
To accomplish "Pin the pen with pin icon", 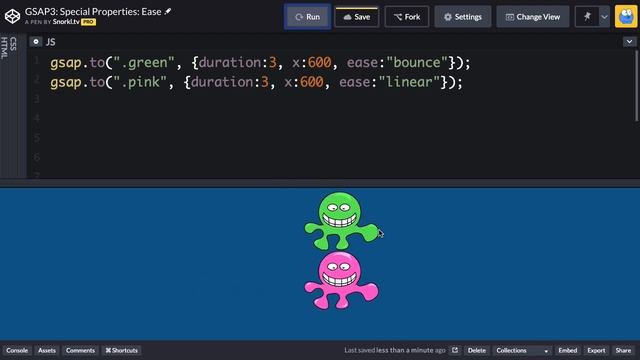I will point(587,17).
